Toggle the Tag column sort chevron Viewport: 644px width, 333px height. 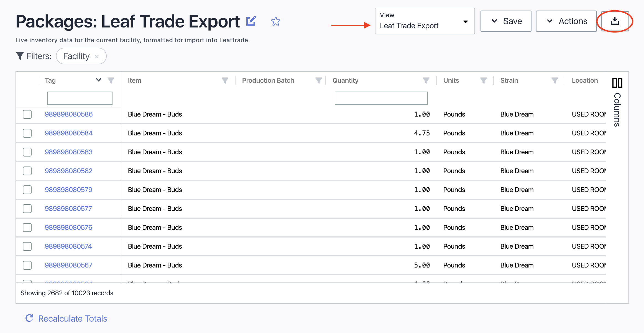click(99, 80)
